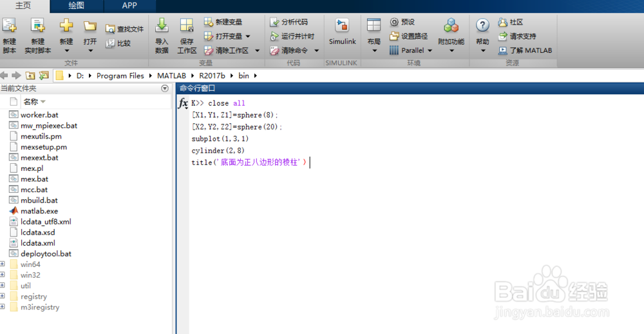Expand the win64 folder
Screen dimensions: 644x334
(x=3, y=264)
